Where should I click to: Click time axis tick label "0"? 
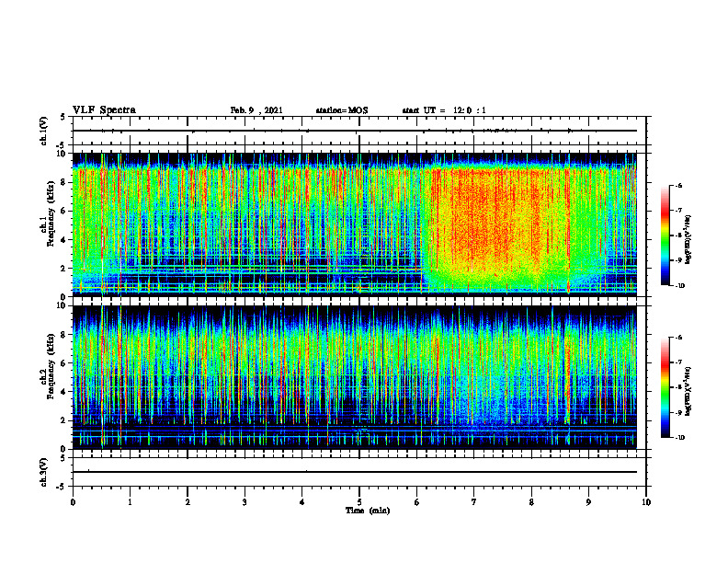pyautogui.click(x=73, y=502)
